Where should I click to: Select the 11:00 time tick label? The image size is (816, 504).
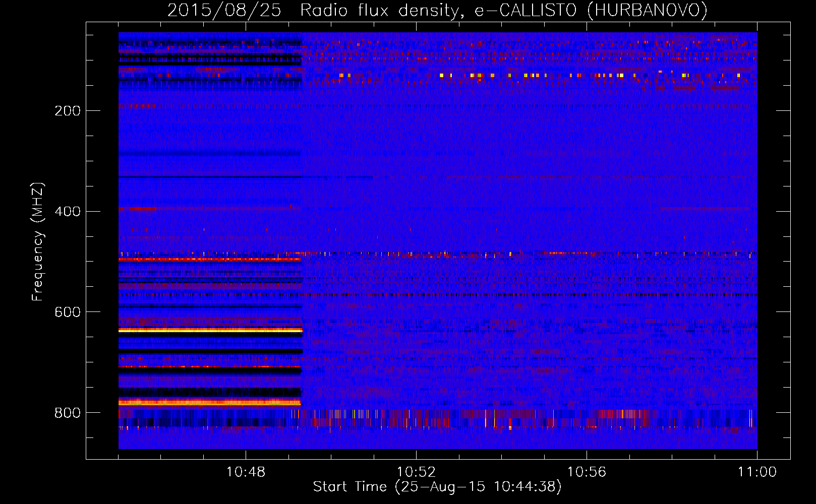click(x=757, y=472)
